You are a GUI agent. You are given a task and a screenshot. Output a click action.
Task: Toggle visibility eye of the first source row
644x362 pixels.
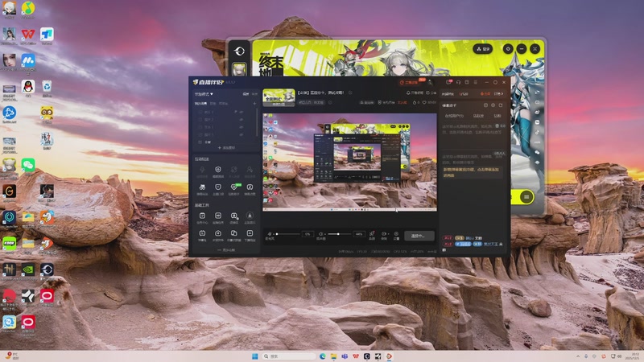point(241,112)
